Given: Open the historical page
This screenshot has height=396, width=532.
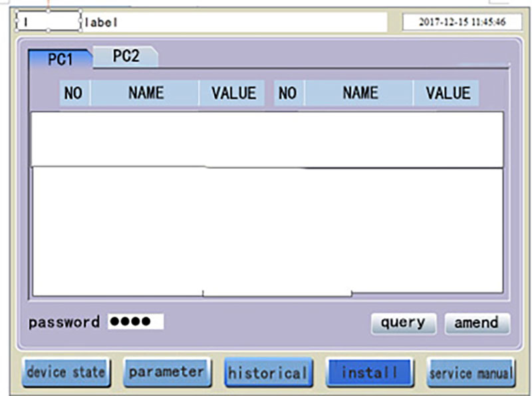Looking at the screenshot, I should pyautogui.click(x=268, y=373).
